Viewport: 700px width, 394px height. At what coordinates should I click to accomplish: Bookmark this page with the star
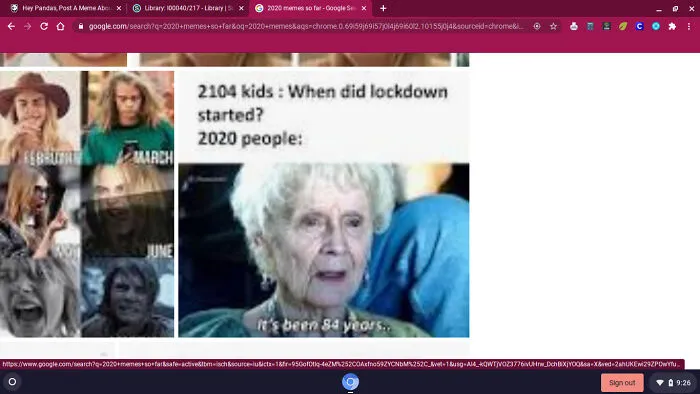(554, 26)
